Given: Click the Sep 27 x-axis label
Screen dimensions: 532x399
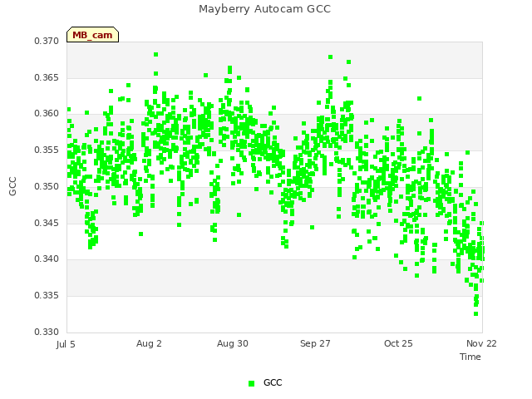Looking at the screenshot, I should (315, 343).
